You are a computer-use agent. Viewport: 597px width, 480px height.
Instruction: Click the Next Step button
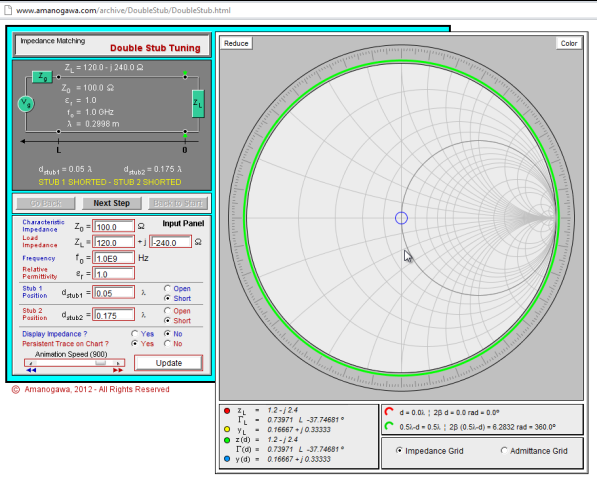tap(112, 203)
